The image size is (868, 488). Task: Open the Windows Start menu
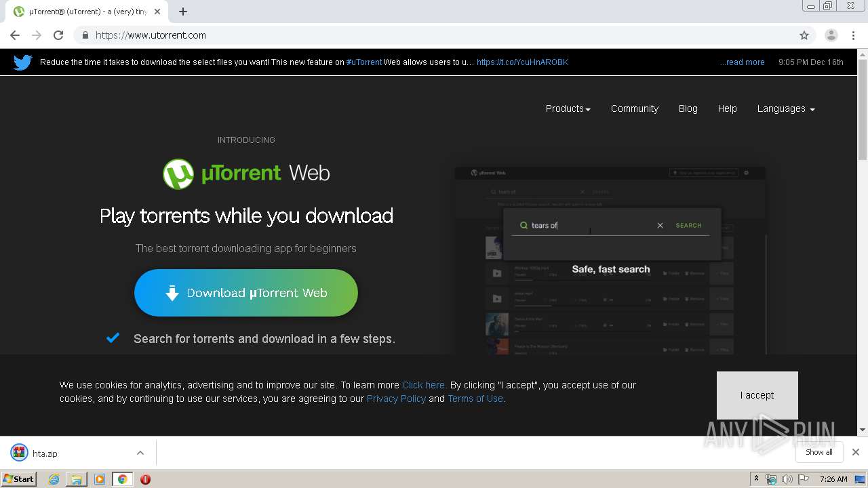19,479
